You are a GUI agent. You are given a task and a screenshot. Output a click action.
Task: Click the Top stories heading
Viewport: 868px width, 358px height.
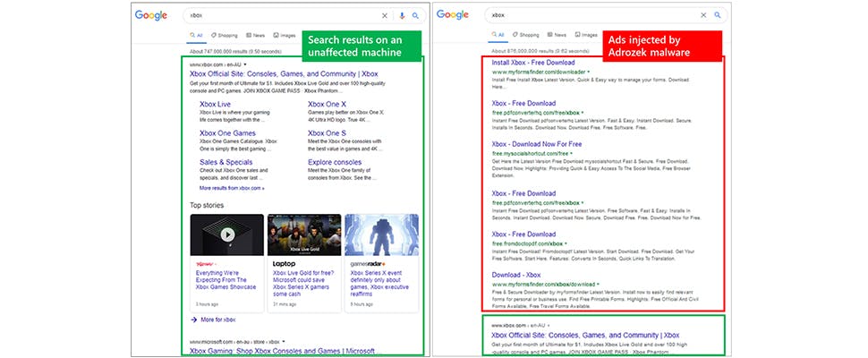207,205
